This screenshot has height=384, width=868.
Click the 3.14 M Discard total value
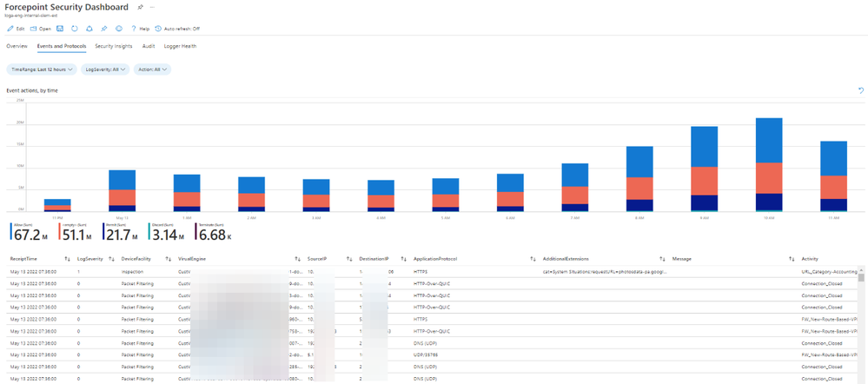pos(169,235)
